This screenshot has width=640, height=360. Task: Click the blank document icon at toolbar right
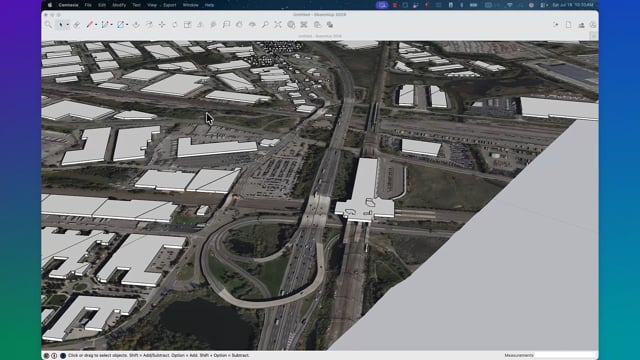pos(569,25)
